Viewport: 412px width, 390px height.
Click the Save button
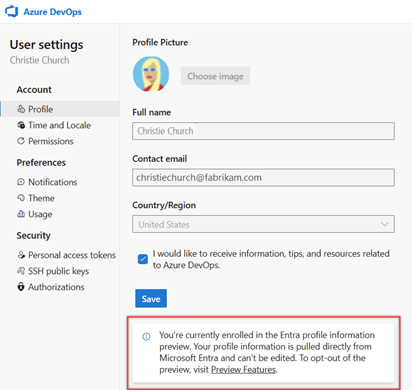151,298
